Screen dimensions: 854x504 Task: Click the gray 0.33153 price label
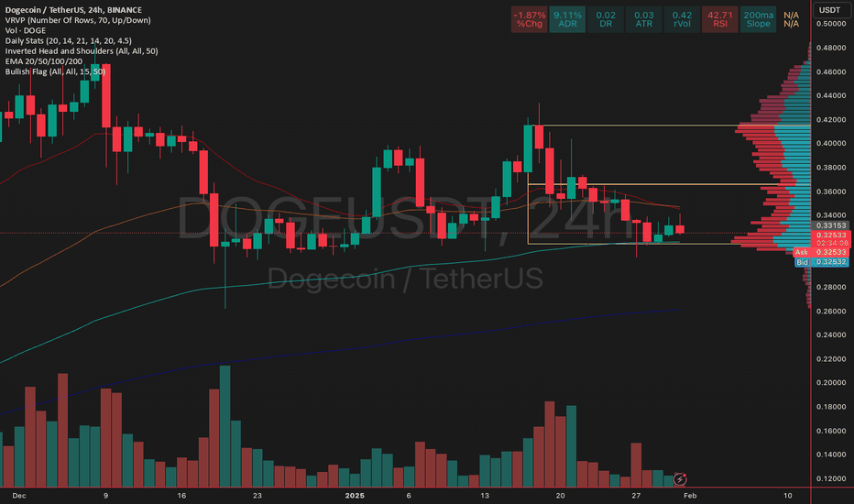[x=831, y=225]
